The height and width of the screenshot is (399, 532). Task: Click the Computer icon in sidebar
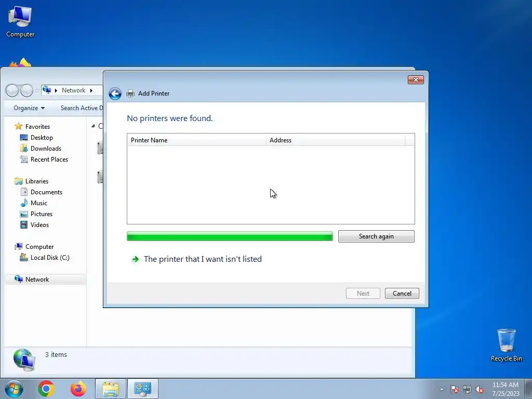click(19, 247)
